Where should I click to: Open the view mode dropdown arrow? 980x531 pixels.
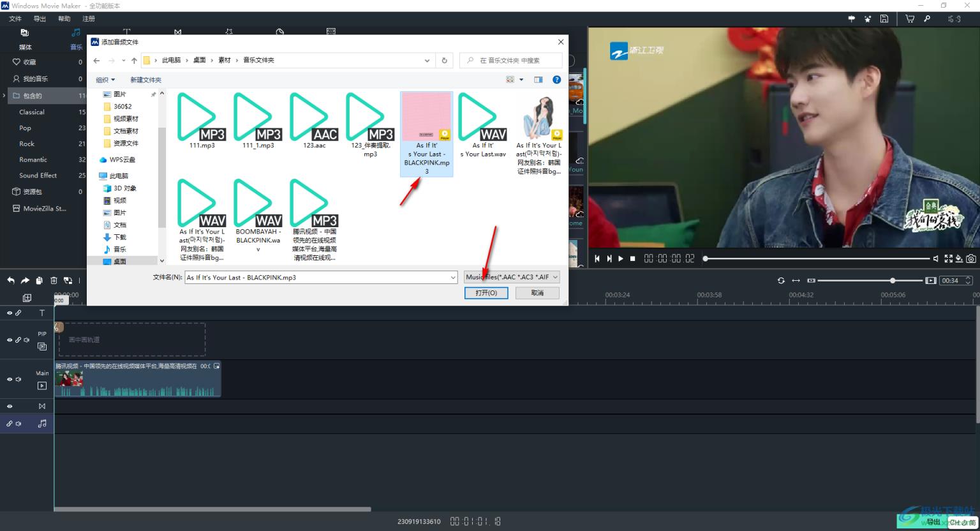[521, 80]
